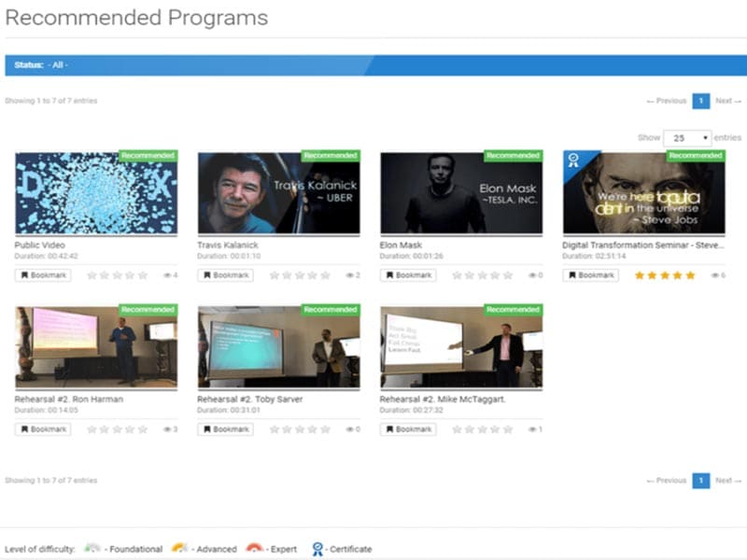Click the bottom Previous pagination link
Screen dimensions: 747x560
coord(667,480)
